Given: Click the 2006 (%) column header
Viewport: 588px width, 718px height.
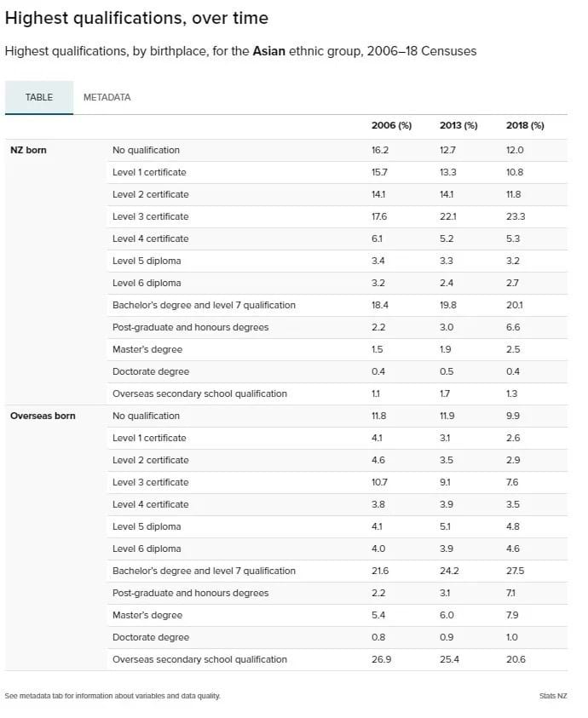Looking at the screenshot, I should click(391, 125).
